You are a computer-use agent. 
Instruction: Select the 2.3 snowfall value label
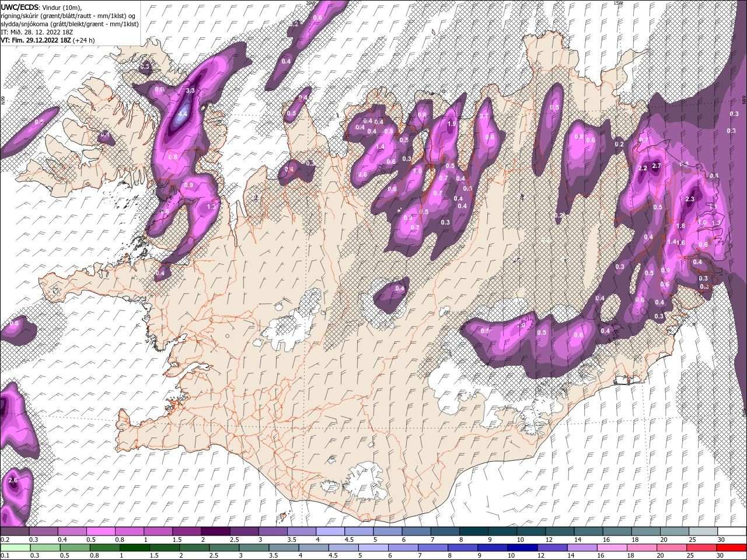690,199
